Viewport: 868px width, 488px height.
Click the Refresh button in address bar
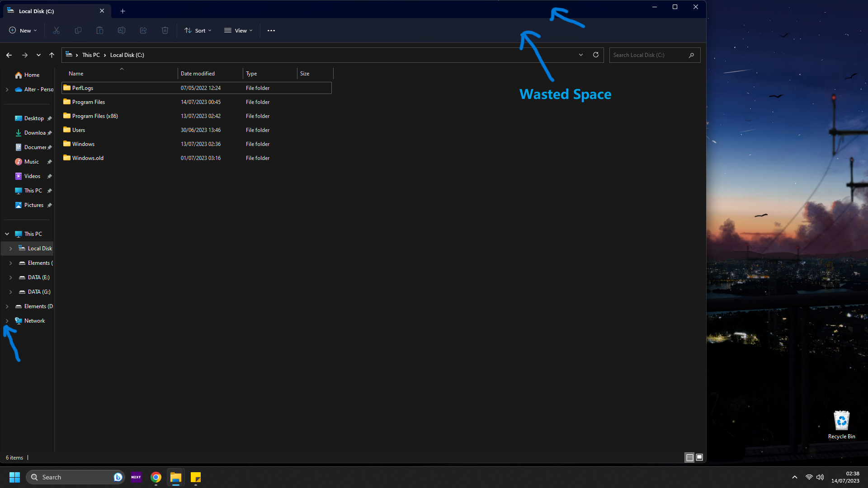pyautogui.click(x=595, y=55)
